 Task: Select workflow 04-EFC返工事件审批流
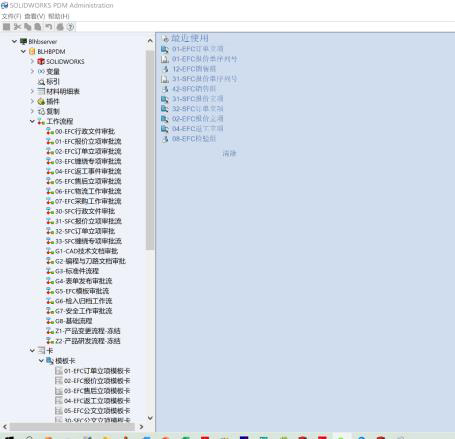click(x=88, y=171)
